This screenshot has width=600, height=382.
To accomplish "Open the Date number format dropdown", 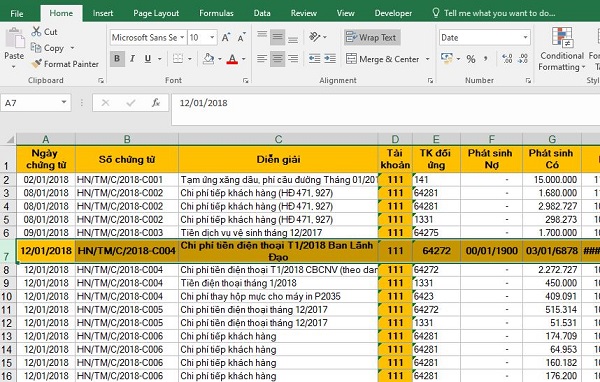I will (x=525, y=38).
